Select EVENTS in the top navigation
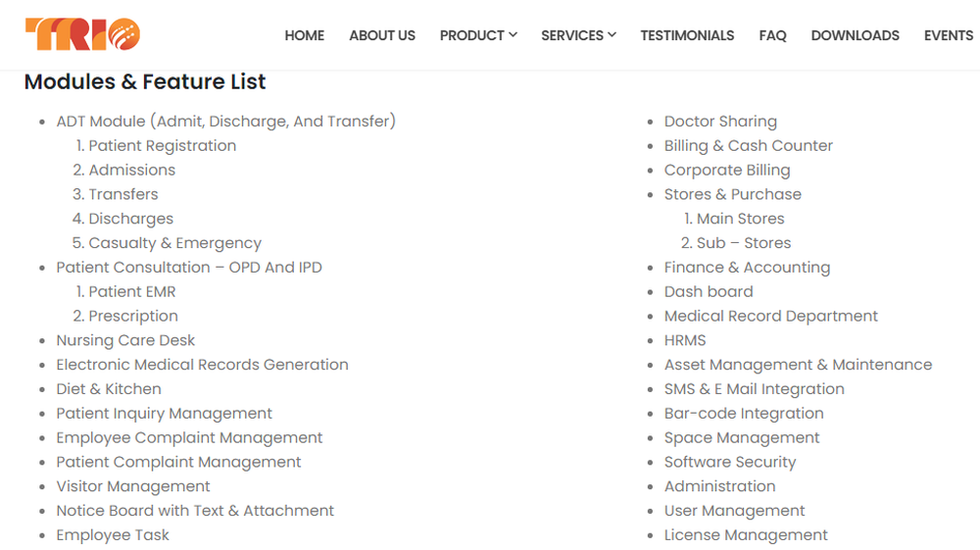 pos(948,35)
